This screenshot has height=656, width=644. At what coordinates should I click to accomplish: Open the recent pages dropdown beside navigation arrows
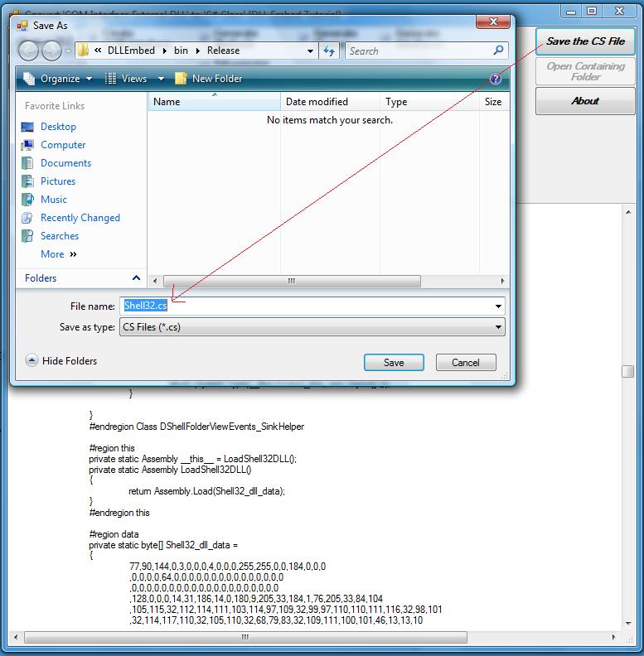[x=68, y=51]
